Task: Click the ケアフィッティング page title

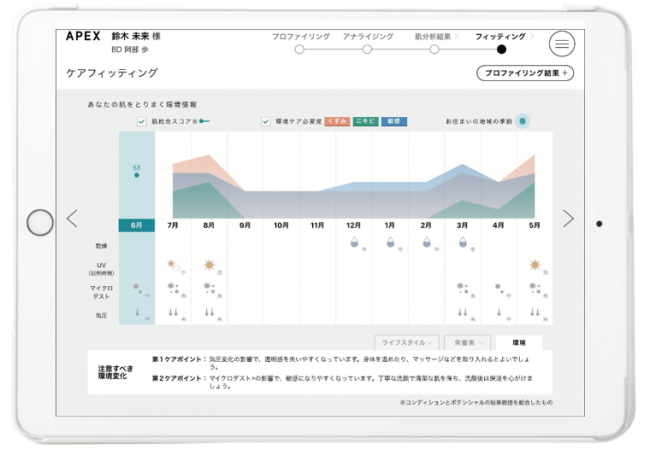Action: click(x=112, y=73)
